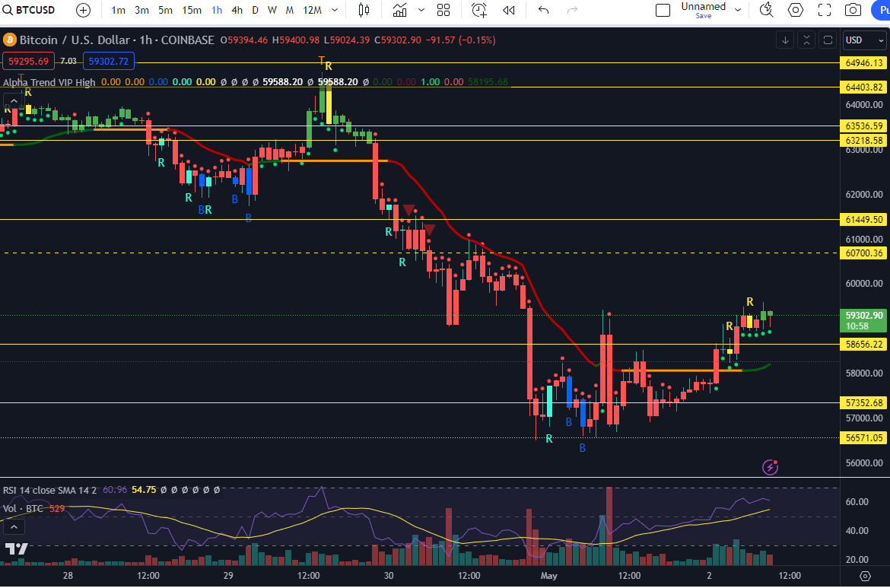The width and height of the screenshot is (890, 588).
Task: Click the RSI value 54.75 in the legend
Action: tap(144, 490)
